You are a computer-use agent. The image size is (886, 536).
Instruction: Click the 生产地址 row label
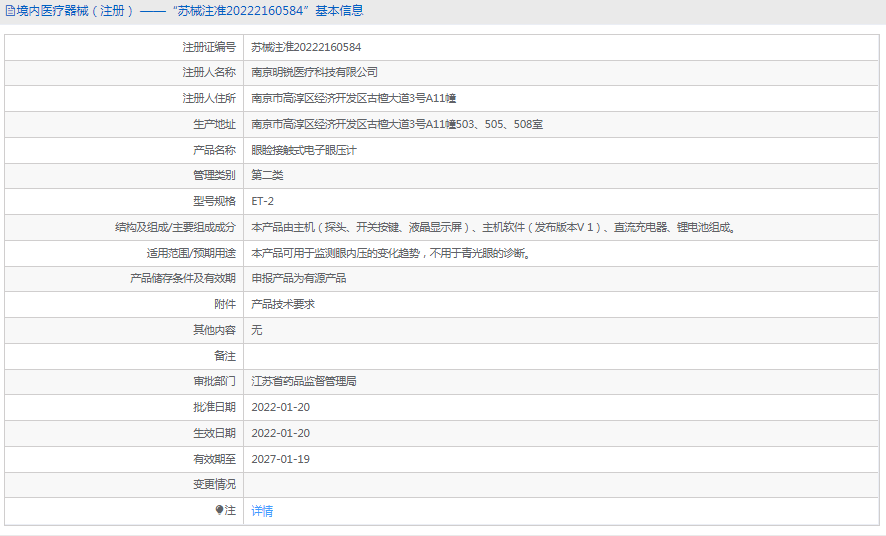coord(214,124)
